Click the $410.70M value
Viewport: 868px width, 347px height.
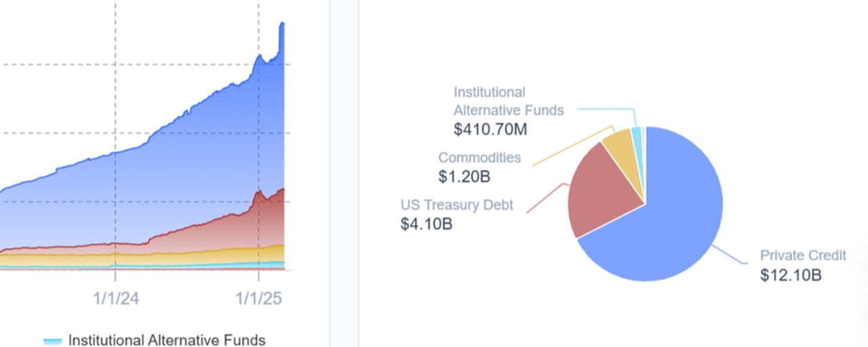[490, 128]
